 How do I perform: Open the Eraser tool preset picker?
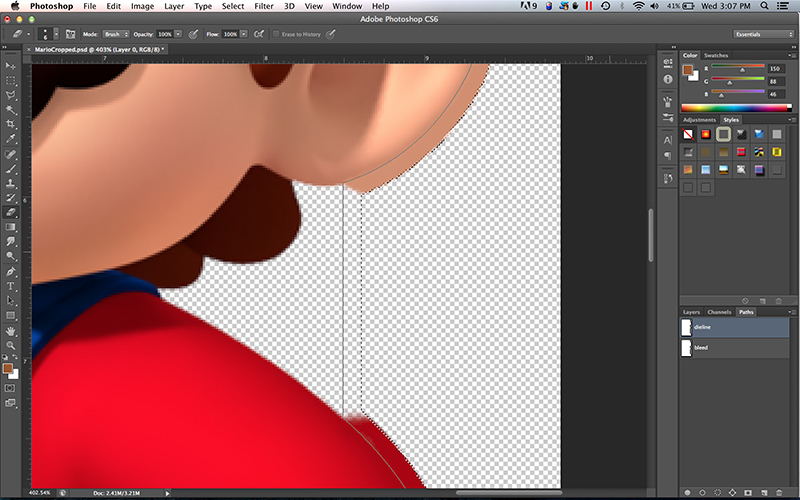[x=20, y=34]
